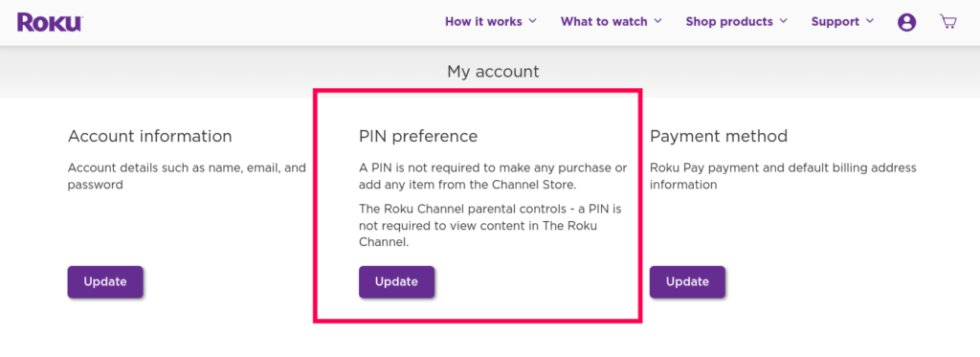Click the Roku Channel parental controls paragraph
Image resolution: width=980 pixels, height=357 pixels.
point(490,225)
